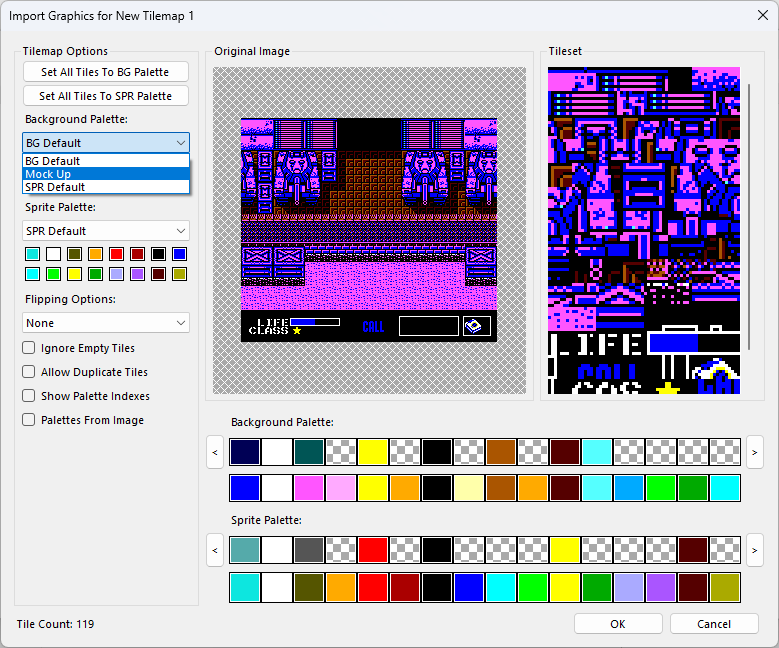Image resolution: width=779 pixels, height=648 pixels.
Task: Select purple swatch in small sprite grid
Action: [x=138, y=274]
